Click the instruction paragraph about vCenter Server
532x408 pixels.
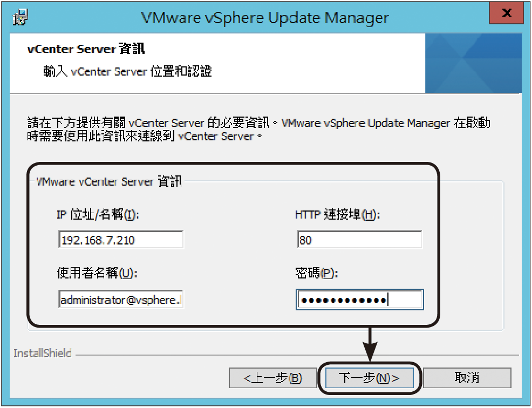click(259, 130)
